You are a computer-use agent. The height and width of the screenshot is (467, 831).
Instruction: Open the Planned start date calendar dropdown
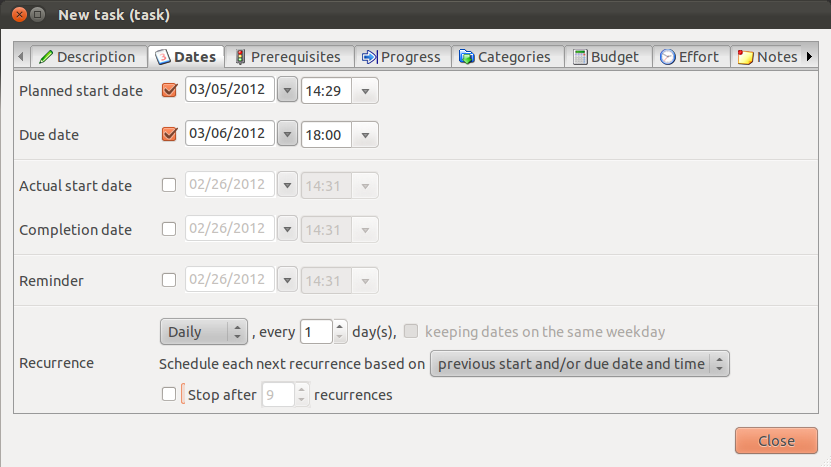click(x=287, y=90)
